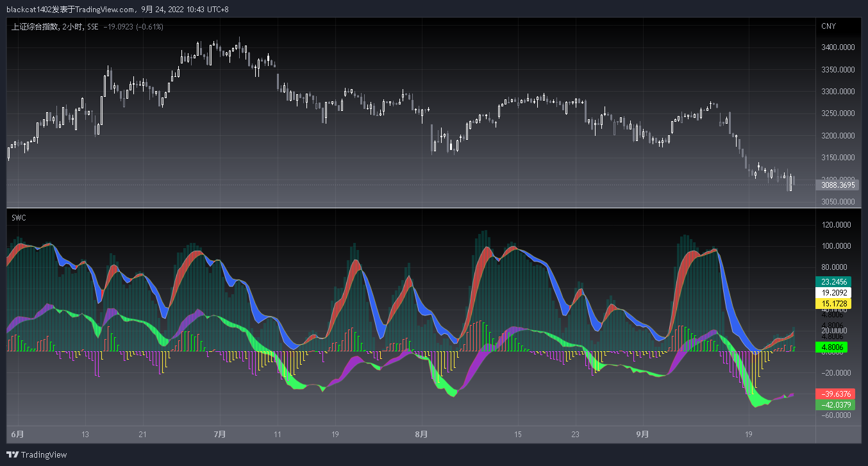
Task: Click the 6月 time axis label
Action: [18, 434]
